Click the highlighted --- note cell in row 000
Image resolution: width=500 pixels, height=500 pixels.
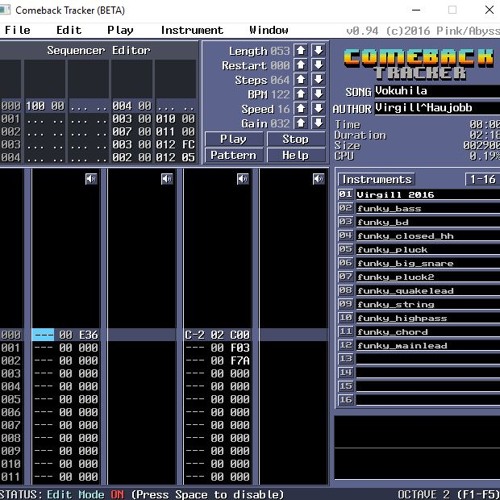point(43,335)
